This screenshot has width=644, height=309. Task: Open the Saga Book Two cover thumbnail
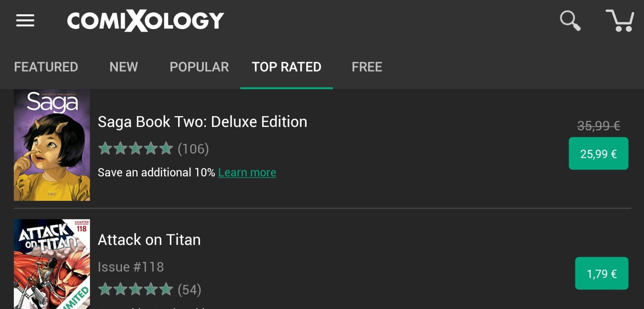[52, 145]
